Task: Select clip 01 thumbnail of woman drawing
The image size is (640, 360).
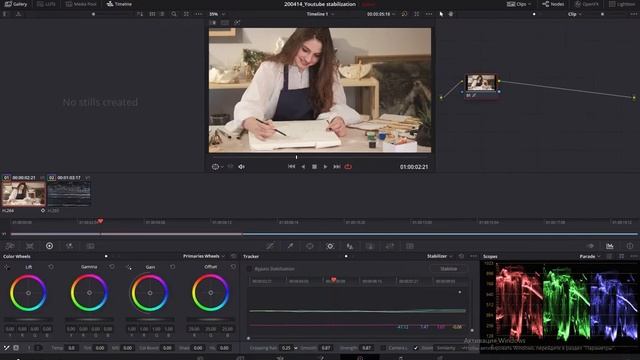Action: click(24, 194)
